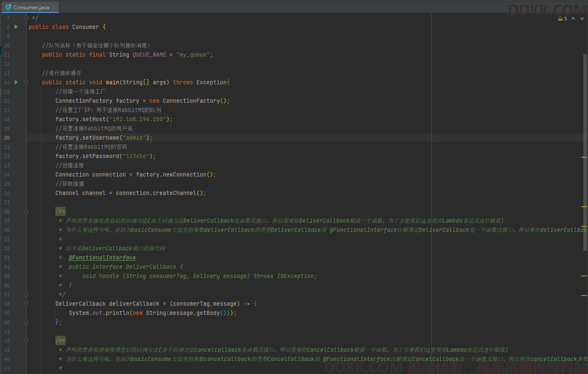Click getBody method call on line 39
Viewport: 588px width, 374px height.
(x=208, y=313)
